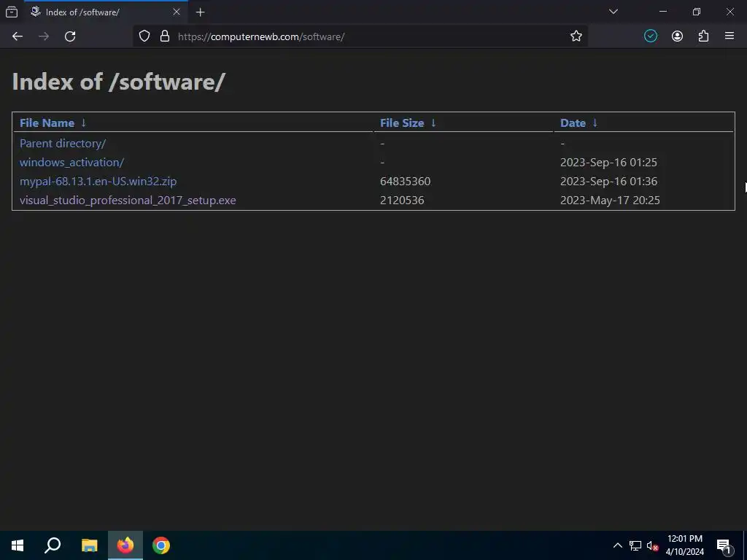Select file size 64835360
Image resolution: width=747 pixels, height=560 pixels.
pyautogui.click(x=406, y=182)
